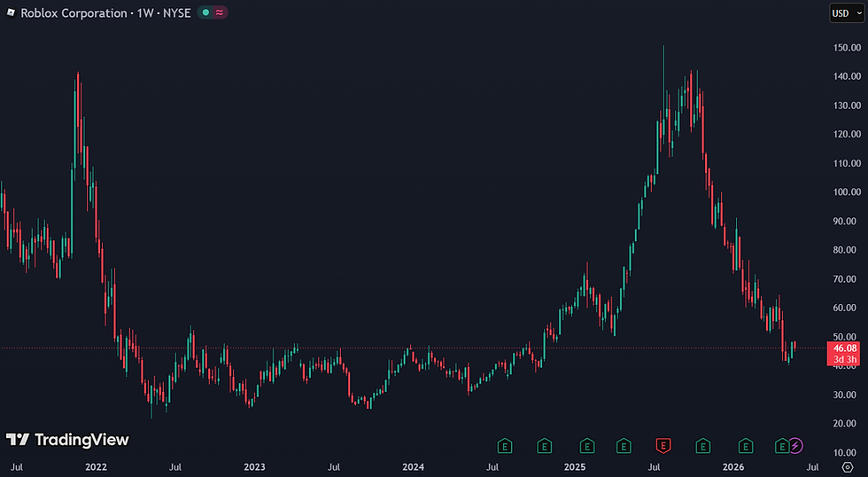Open the USD currency dropdown
The height and width of the screenshot is (477, 868).
846,13
